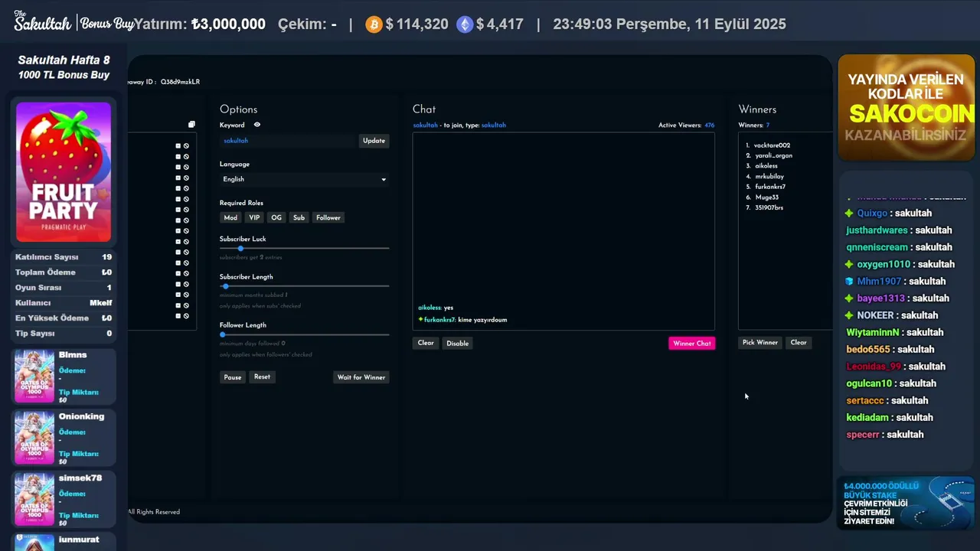Image resolution: width=980 pixels, height=551 pixels.
Task: Click the green badge beside Quixgo in chat
Action: point(849,214)
